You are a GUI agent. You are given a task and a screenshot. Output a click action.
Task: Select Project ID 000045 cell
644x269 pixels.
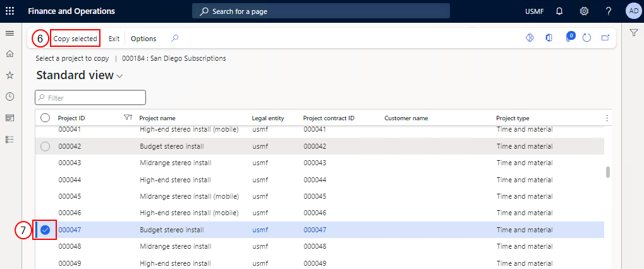(x=70, y=196)
